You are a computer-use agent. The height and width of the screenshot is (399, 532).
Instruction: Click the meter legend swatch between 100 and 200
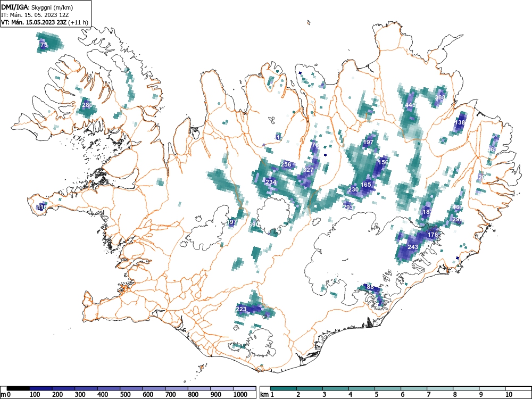41,388
